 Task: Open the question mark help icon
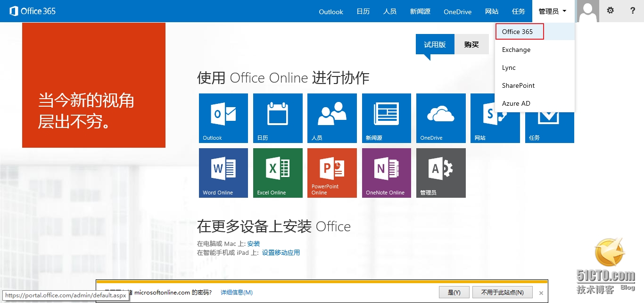(633, 10)
